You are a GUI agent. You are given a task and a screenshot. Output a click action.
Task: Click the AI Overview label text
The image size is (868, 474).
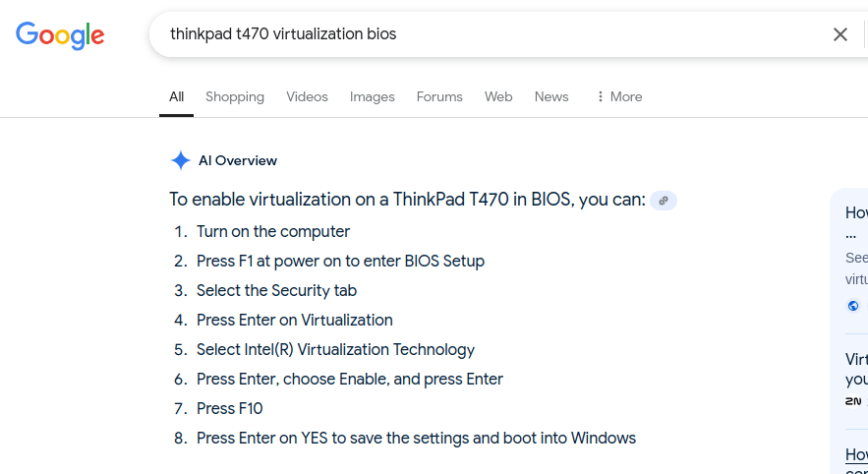238,160
